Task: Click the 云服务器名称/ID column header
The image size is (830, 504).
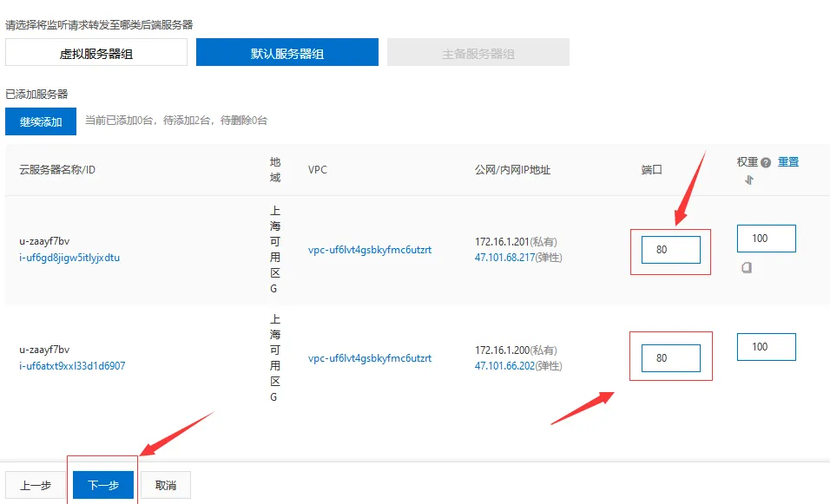Action: (57, 170)
